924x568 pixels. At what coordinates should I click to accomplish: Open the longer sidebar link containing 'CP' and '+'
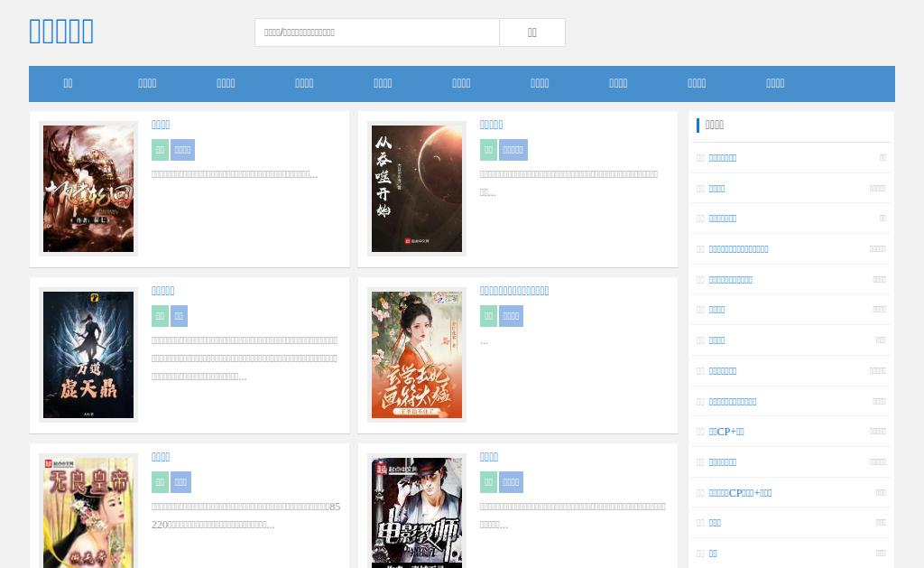[740, 493]
